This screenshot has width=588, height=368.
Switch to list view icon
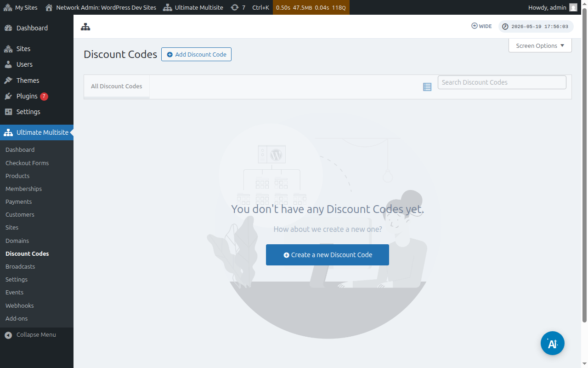(x=427, y=87)
